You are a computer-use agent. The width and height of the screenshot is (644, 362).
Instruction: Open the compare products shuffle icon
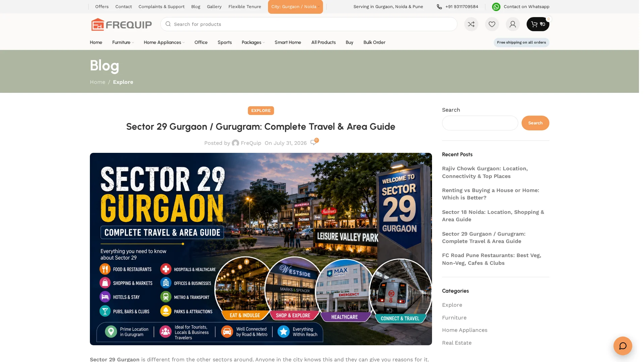[471, 24]
